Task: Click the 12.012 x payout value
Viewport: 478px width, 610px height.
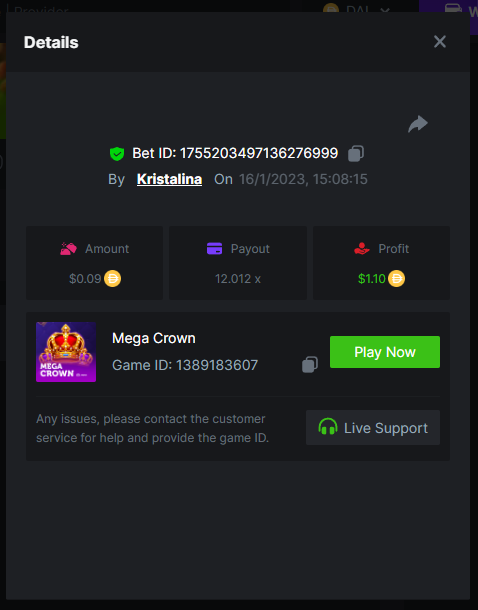Action: [238, 279]
